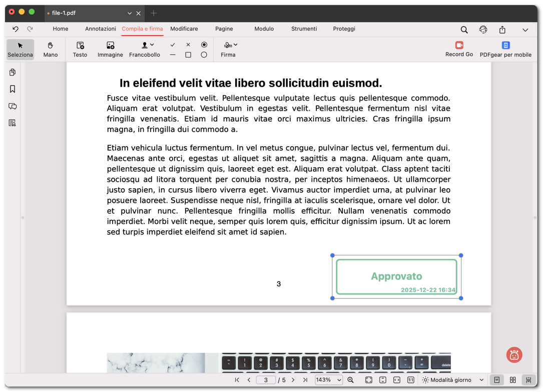This screenshot has width=543, height=392.
Task: Select the checkmark fill annotation
Action: click(173, 44)
